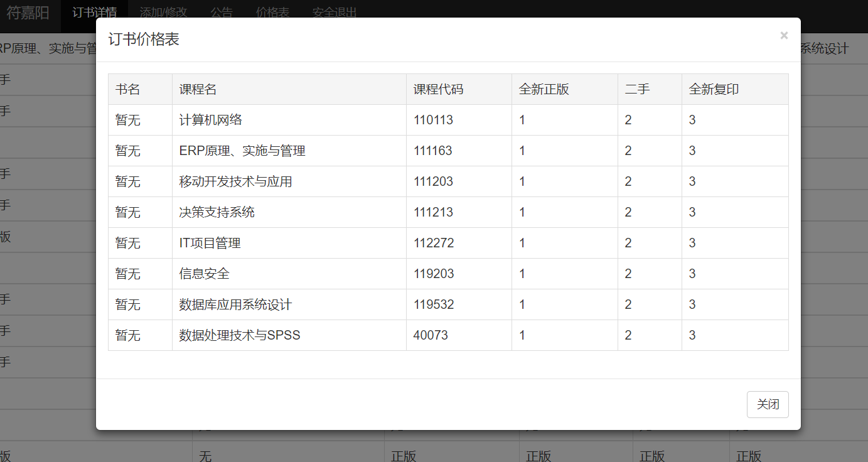Click the ERP原理、实施与管理 course name cell
Image resolution: width=868 pixels, height=462 pixels.
(x=242, y=151)
